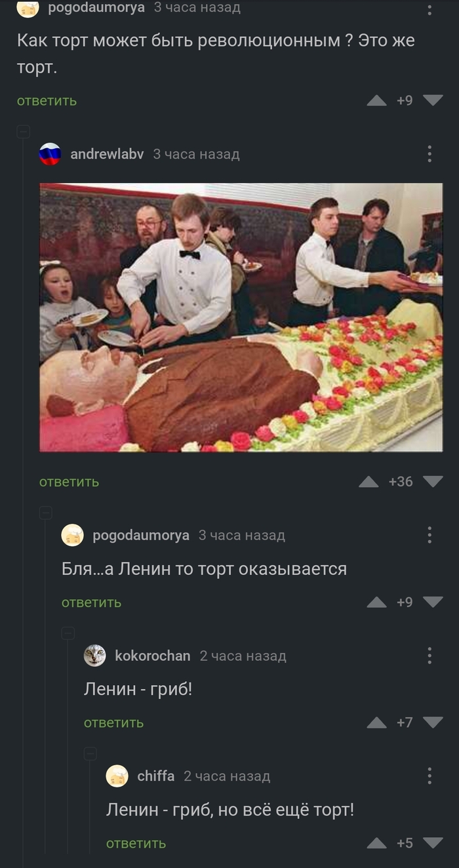
Task: Open three-dot menu on andrewlabv's comment
Action: [429, 154]
